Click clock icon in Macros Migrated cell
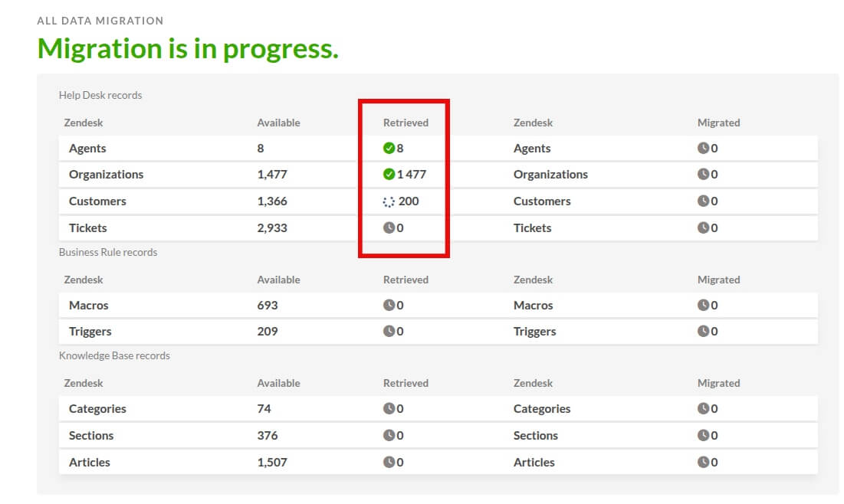Image resolution: width=844 pixels, height=504 pixels. point(703,305)
